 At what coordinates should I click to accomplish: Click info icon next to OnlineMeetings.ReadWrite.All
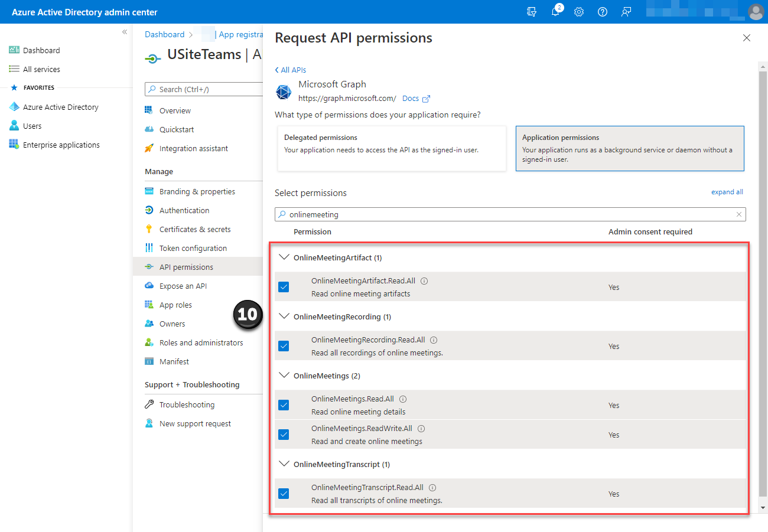(x=421, y=429)
